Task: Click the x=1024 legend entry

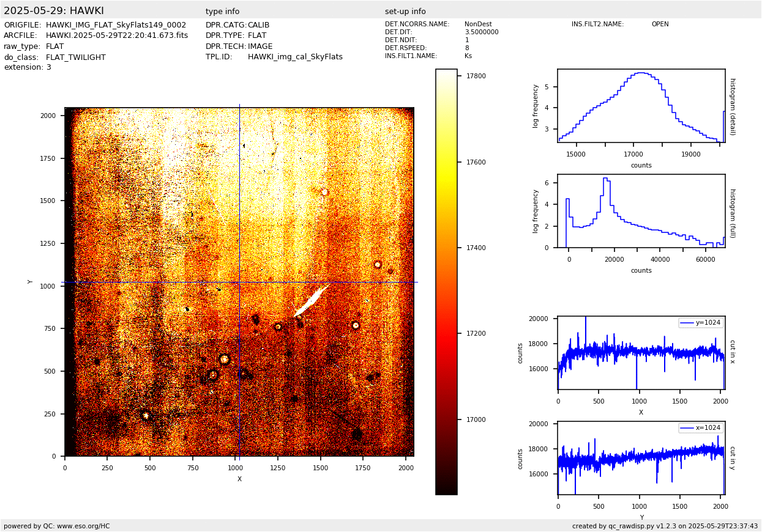Action: tap(701, 428)
